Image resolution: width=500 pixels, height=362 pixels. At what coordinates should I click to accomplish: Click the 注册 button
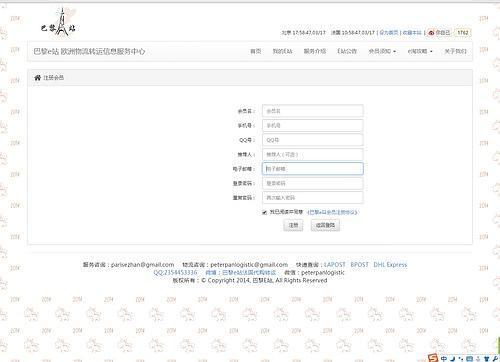point(293,225)
